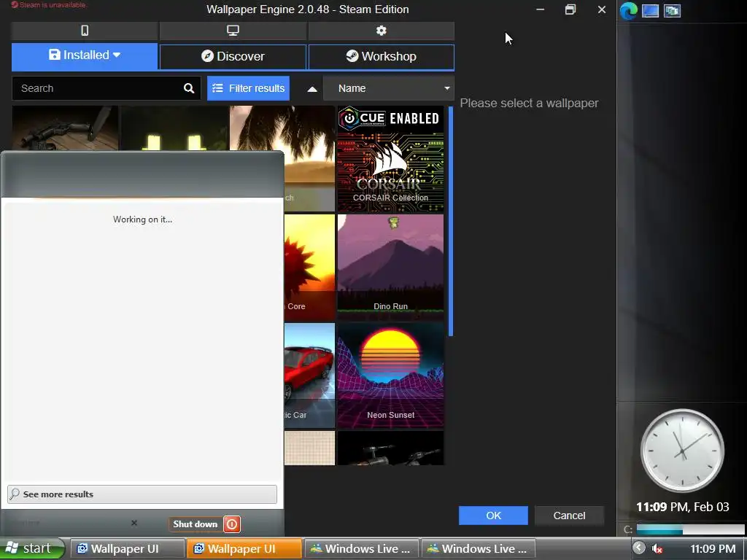Select the beige pattern wallpaper thumbnail

click(x=309, y=448)
